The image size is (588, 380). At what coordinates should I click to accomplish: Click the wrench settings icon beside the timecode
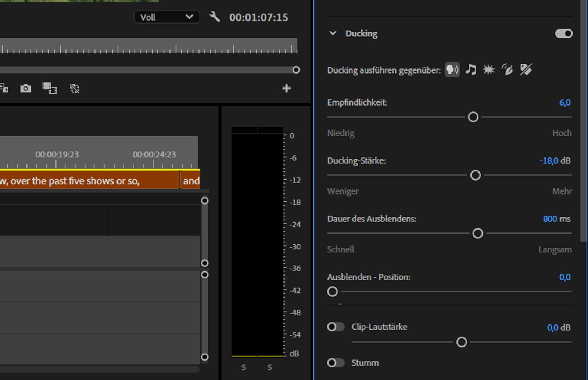(x=215, y=17)
